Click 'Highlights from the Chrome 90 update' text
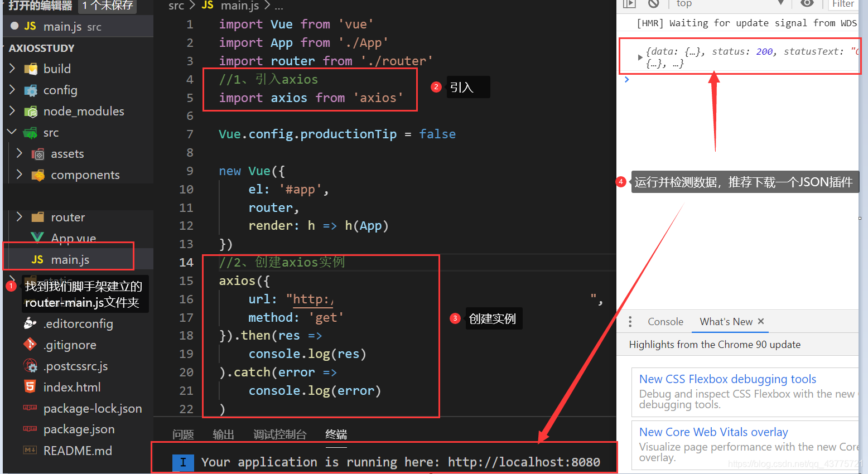Screen dimensions: 868x474 [x=715, y=345]
